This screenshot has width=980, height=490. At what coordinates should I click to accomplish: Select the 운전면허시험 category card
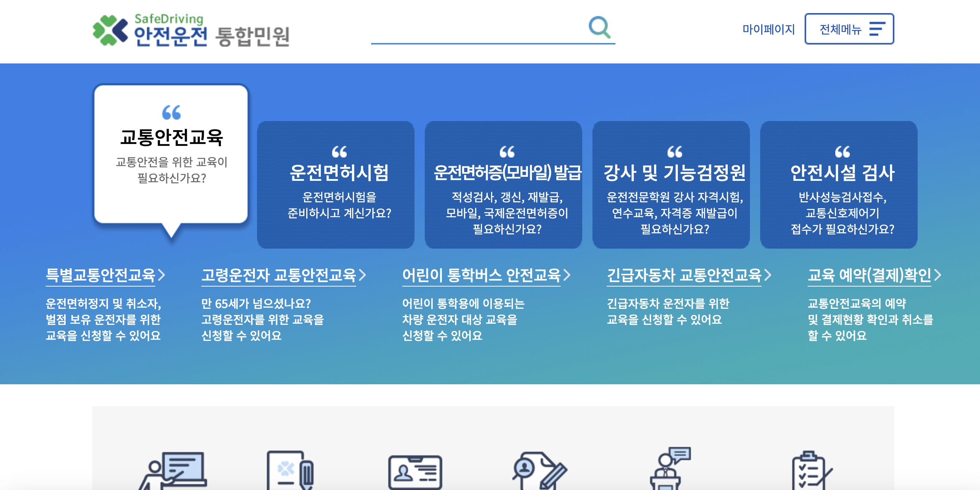coord(335,185)
